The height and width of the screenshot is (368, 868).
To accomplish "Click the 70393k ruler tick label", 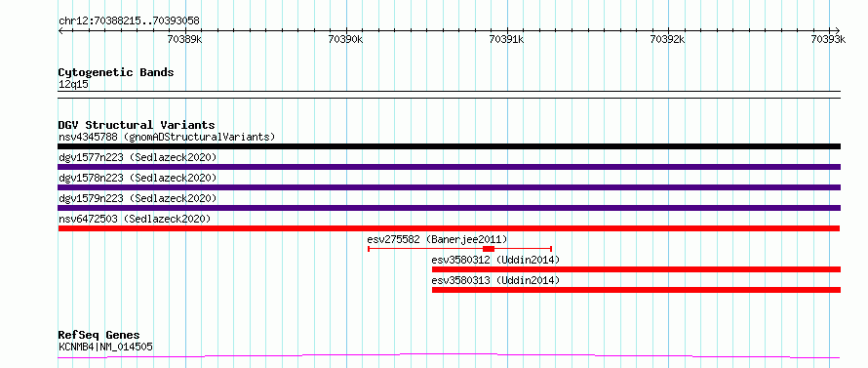I will [x=829, y=39].
